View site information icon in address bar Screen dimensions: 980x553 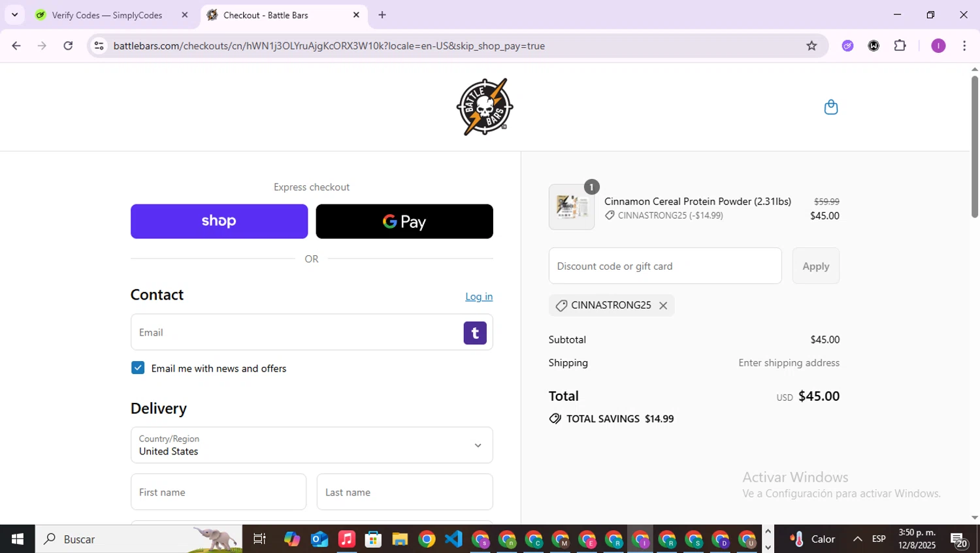[x=99, y=46]
